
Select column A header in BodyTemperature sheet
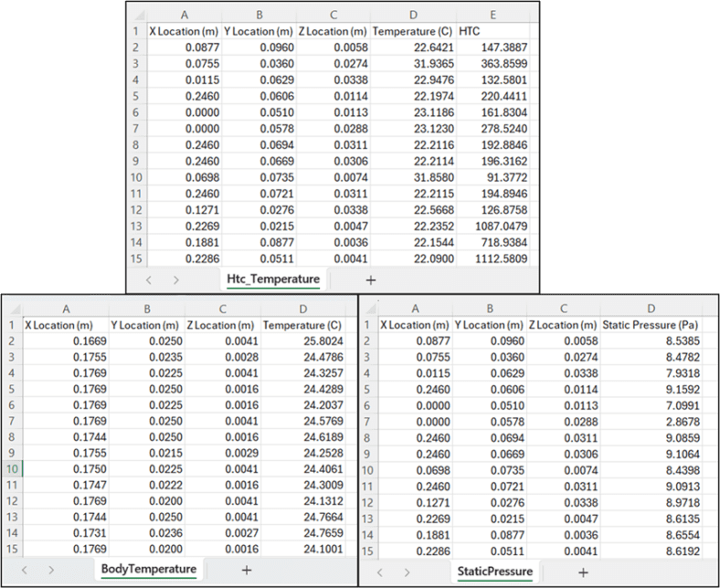[66, 309]
